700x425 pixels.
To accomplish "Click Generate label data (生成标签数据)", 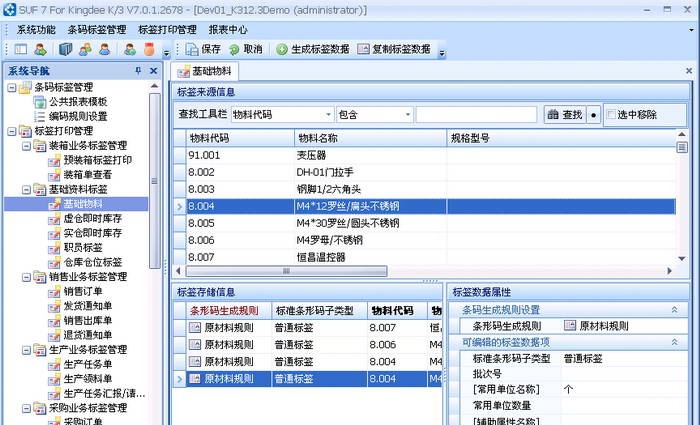I will (x=312, y=50).
